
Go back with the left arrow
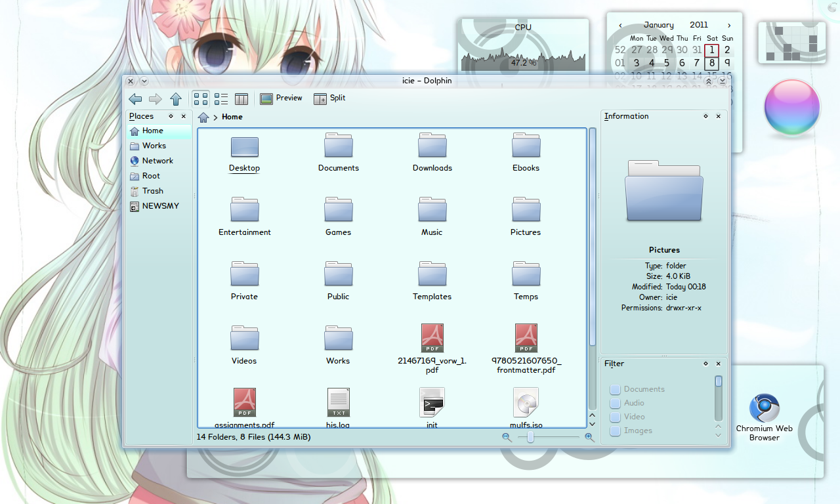pyautogui.click(x=135, y=99)
